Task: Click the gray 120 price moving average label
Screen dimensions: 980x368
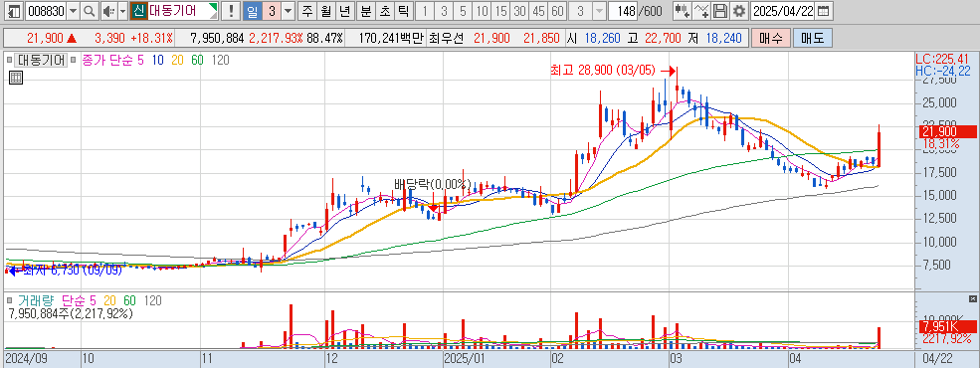Action: coord(221,60)
